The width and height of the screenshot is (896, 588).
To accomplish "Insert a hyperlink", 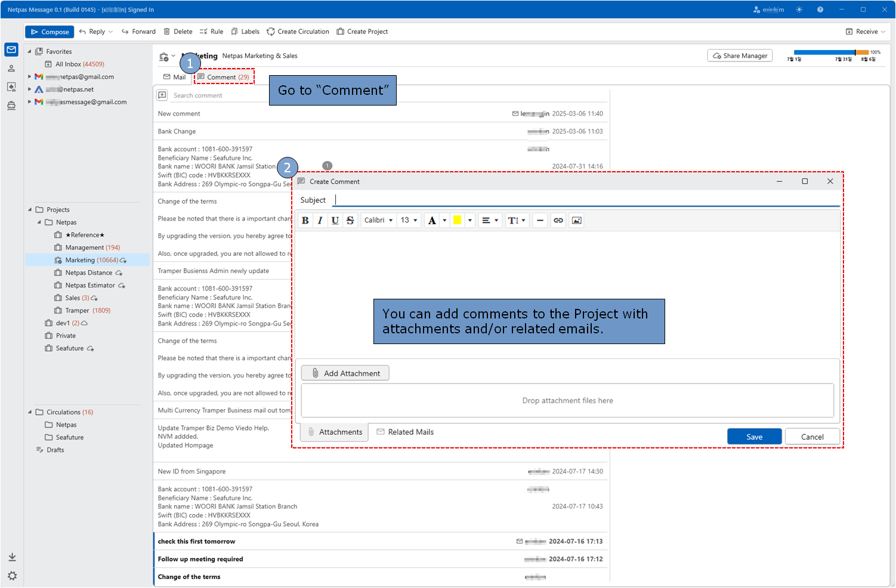I will [558, 220].
